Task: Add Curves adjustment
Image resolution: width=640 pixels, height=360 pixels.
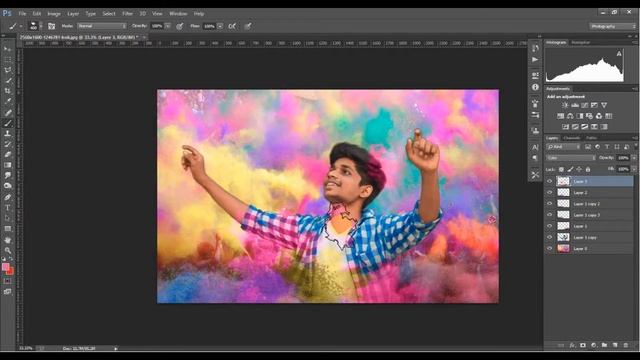Action: (584, 105)
